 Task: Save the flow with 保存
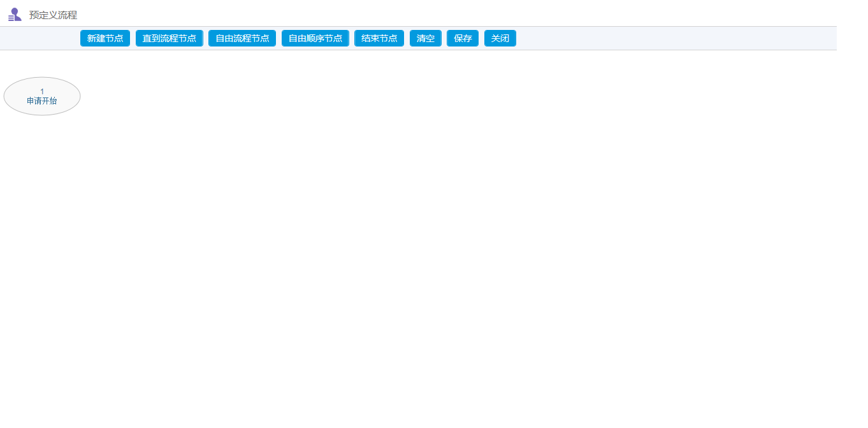[463, 38]
